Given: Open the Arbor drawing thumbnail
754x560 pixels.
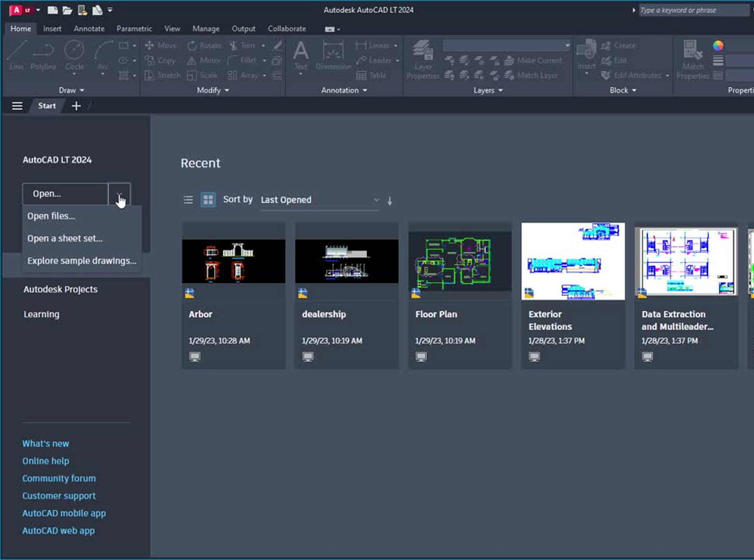Looking at the screenshot, I should (234, 261).
